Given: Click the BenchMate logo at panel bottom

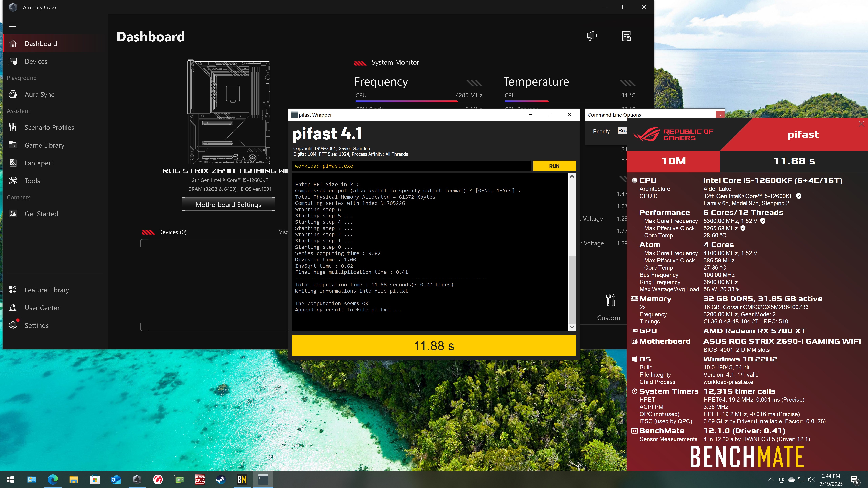Looking at the screenshot, I should (747, 456).
